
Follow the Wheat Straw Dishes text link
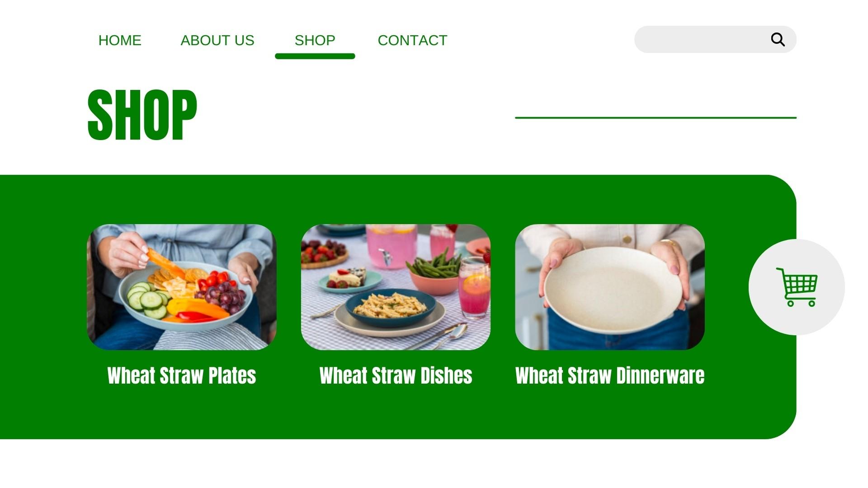(x=396, y=375)
